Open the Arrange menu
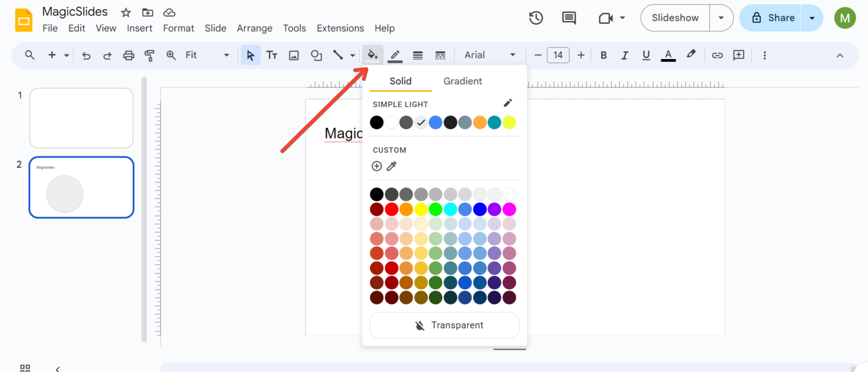 [254, 28]
